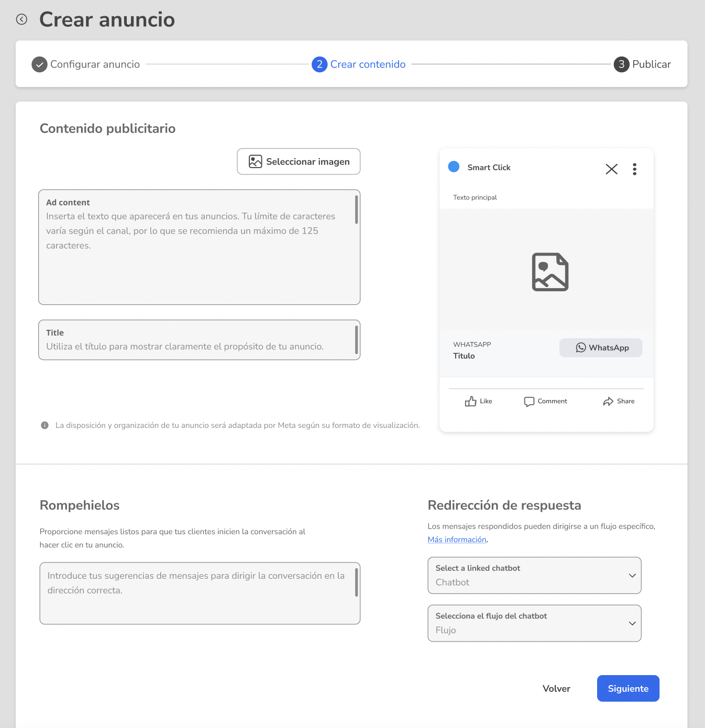
Task: Open the Más información link
Action: [x=457, y=539]
